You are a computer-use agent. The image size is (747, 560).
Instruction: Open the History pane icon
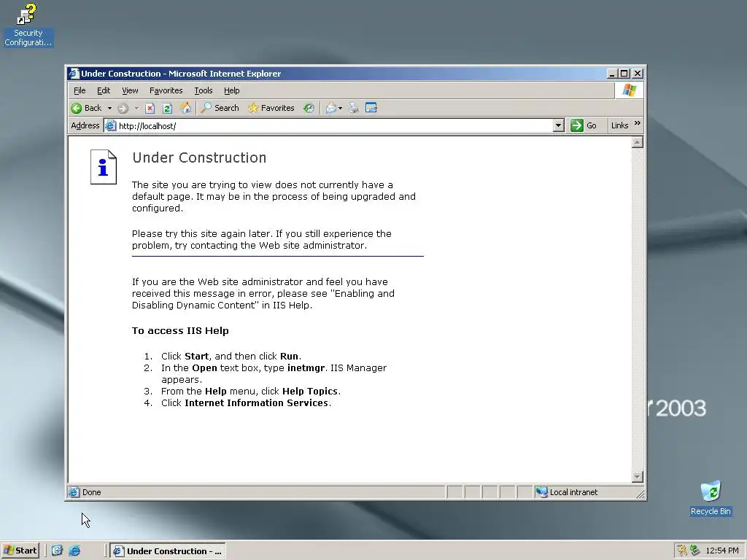pyautogui.click(x=309, y=108)
